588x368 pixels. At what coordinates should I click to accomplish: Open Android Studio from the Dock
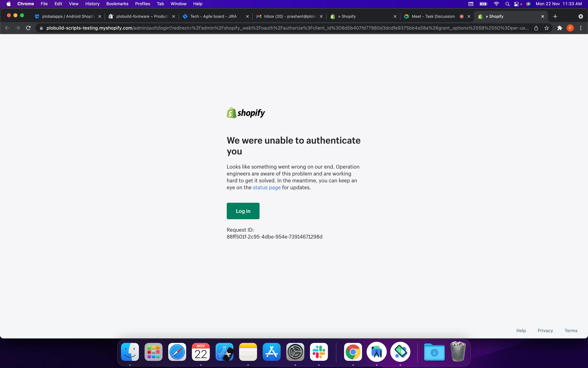377,352
